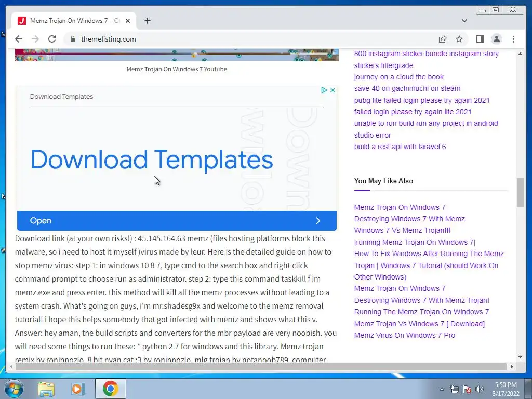Click the forward navigation arrow

coord(35,39)
